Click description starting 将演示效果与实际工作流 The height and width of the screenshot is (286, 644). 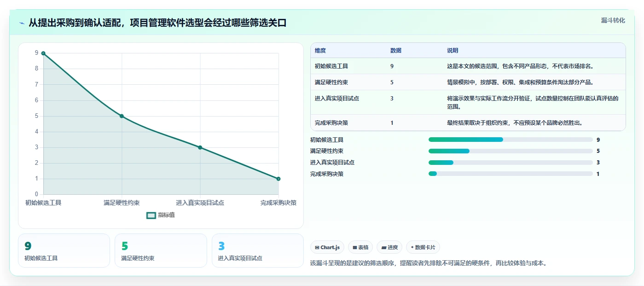(x=533, y=102)
